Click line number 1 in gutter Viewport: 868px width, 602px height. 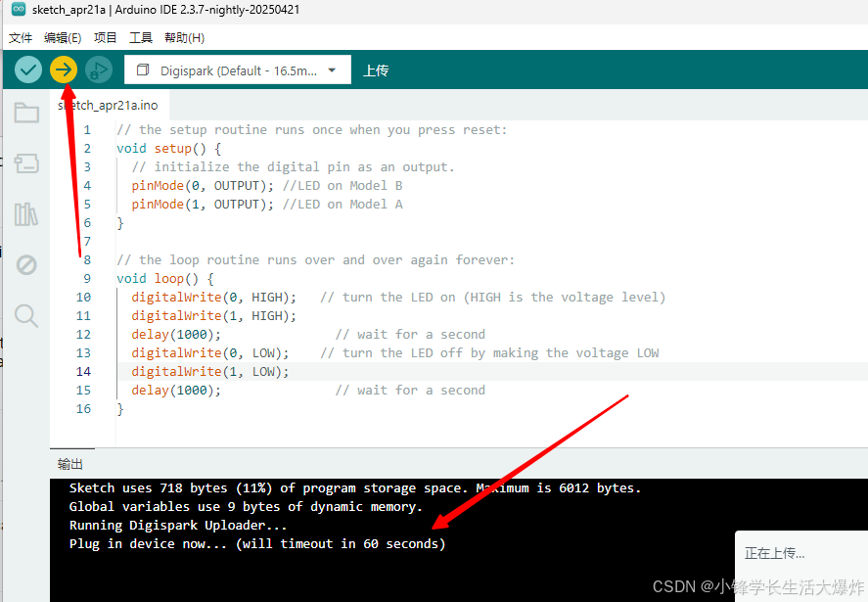(x=87, y=130)
